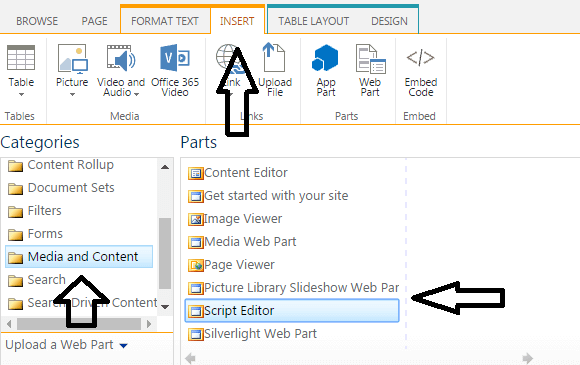Select the Script Editor web part
580x365 pixels.
[292, 311]
